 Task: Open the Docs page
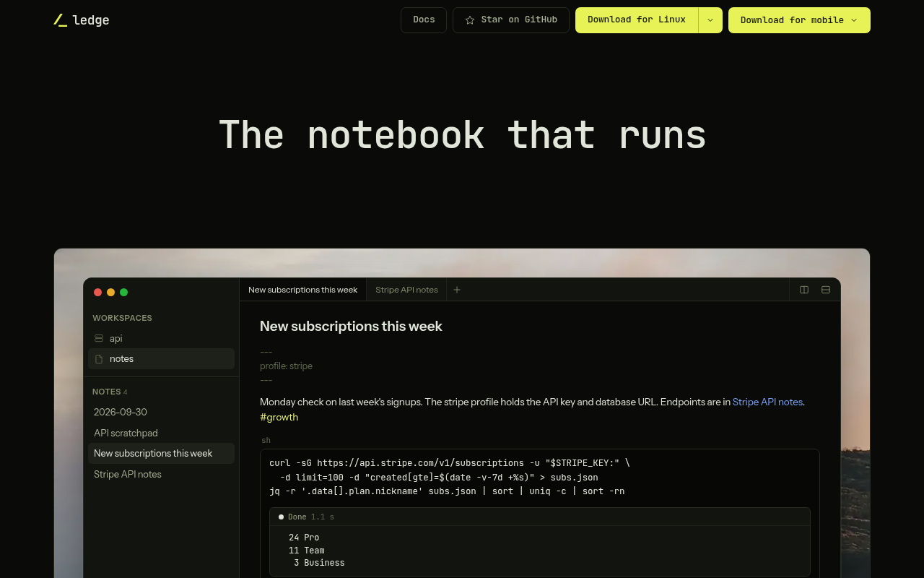424,20
